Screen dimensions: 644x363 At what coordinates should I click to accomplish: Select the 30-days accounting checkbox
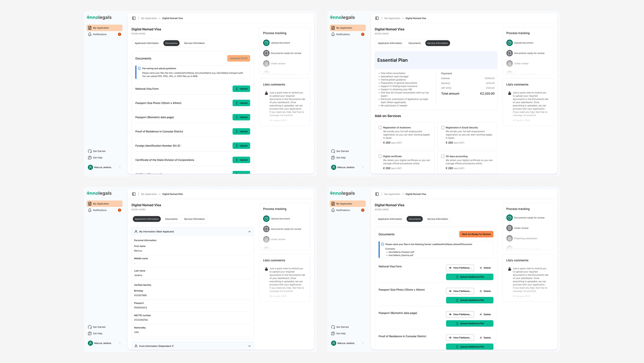443,156
